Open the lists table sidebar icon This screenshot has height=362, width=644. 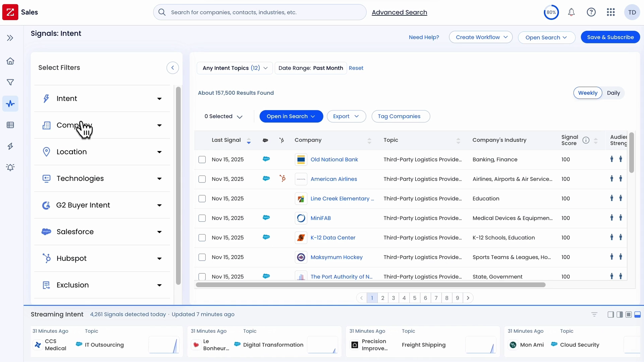point(10,125)
